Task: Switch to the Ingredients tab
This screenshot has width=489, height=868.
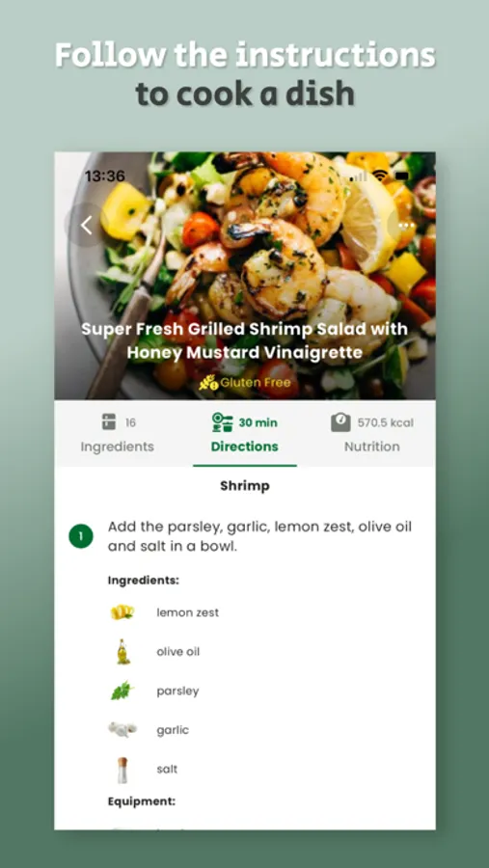Action: tap(118, 433)
